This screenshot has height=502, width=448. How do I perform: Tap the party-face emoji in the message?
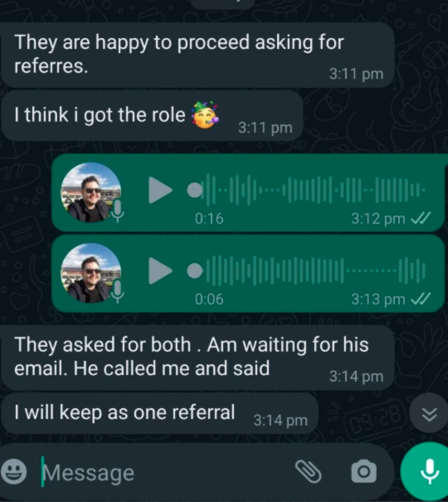205,115
